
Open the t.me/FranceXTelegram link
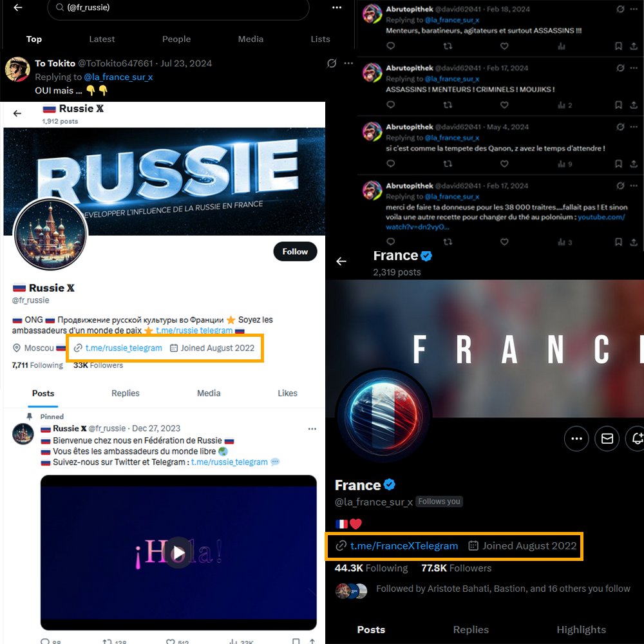(404, 546)
